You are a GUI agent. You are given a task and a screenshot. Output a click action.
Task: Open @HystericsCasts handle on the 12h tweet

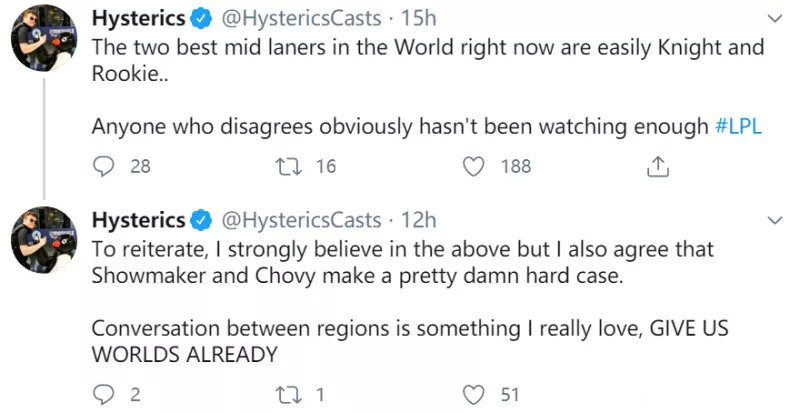click(x=301, y=221)
